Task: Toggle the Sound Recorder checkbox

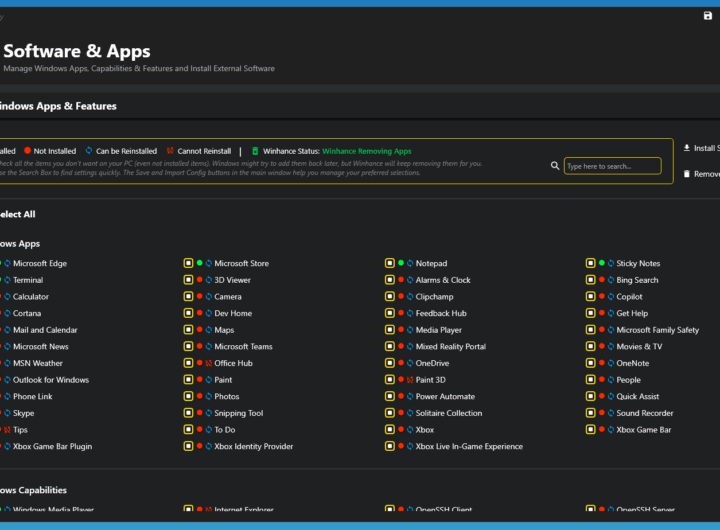Action: point(591,413)
